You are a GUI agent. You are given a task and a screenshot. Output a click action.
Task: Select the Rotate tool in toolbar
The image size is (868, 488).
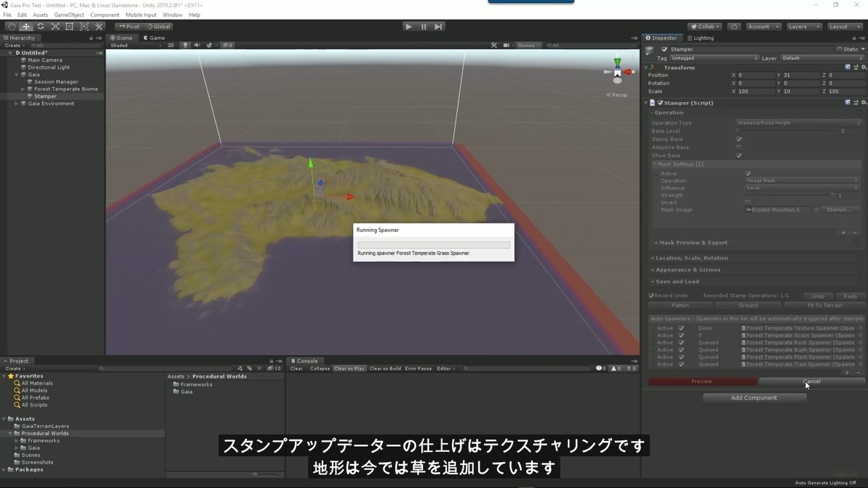(41, 27)
